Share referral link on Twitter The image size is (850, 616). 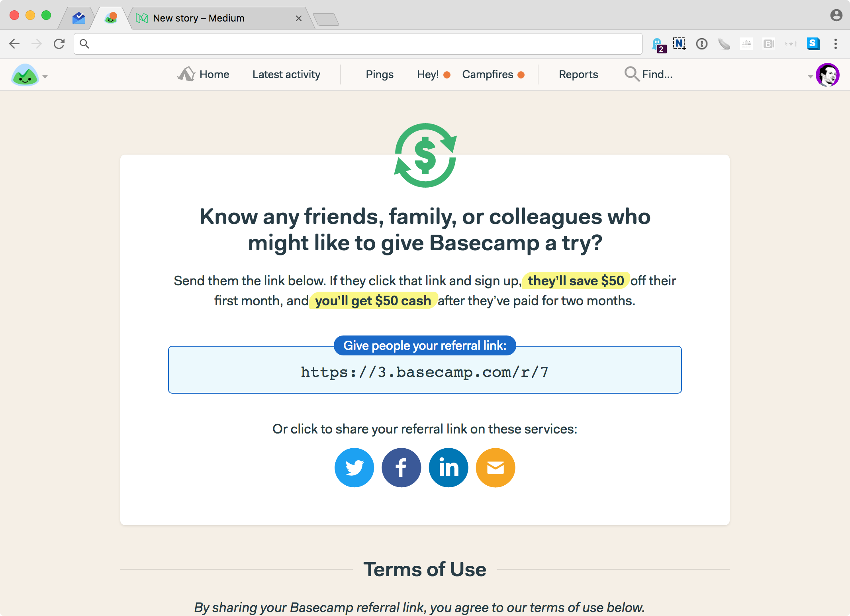coord(354,468)
